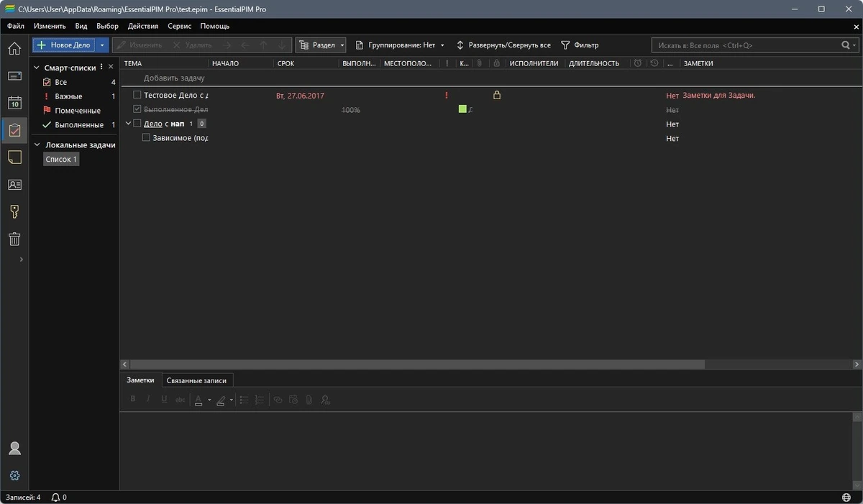
Task: Open the Файл menu
Action: pyautogui.click(x=16, y=26)
